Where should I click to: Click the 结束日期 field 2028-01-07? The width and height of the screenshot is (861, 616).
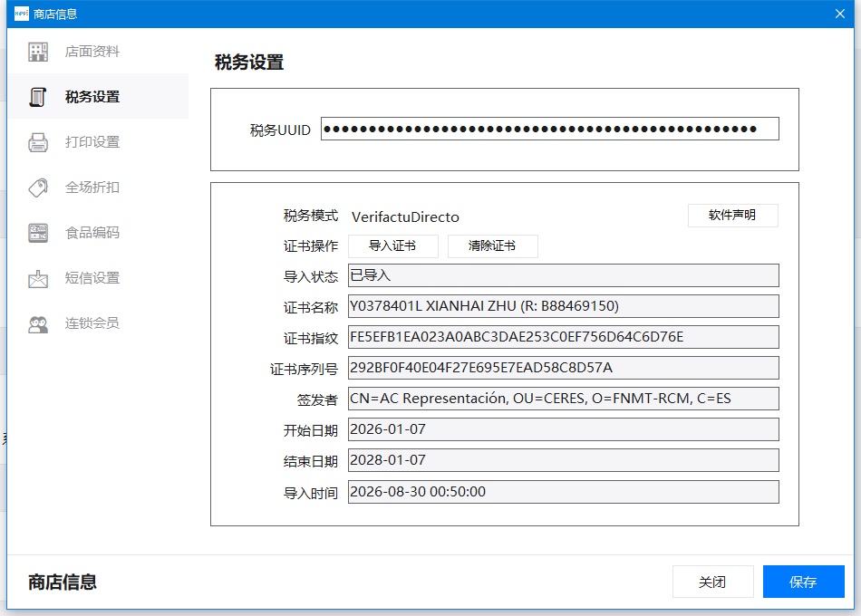pos(564,460)
